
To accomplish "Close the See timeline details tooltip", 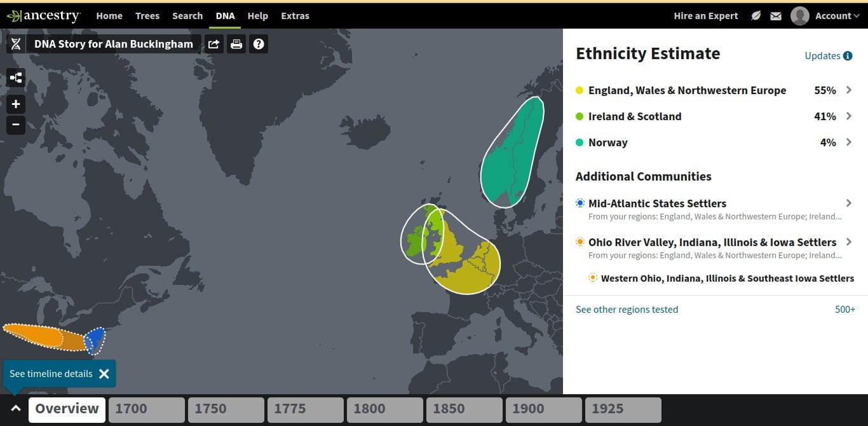I will (x=104, y=374).
